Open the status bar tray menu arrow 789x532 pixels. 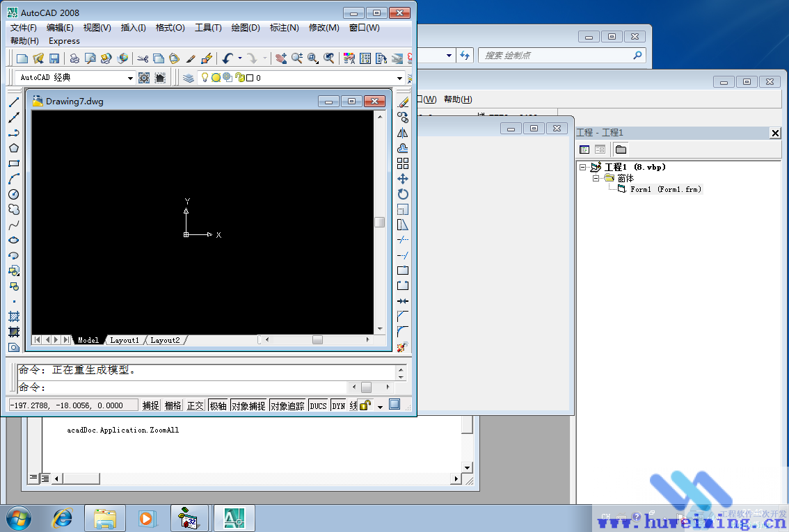tap(381, 406)
